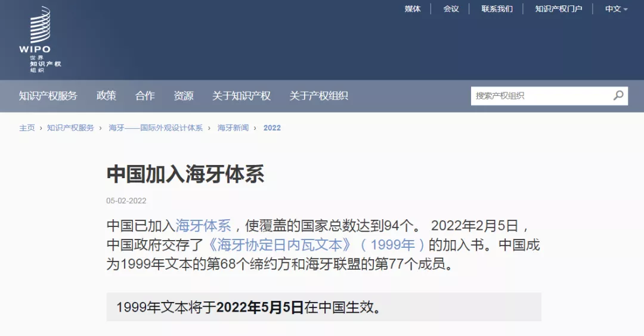644x336 pixels.
Task: Follow the 海牙体系 link in article
Action: [x=203, y=226]
